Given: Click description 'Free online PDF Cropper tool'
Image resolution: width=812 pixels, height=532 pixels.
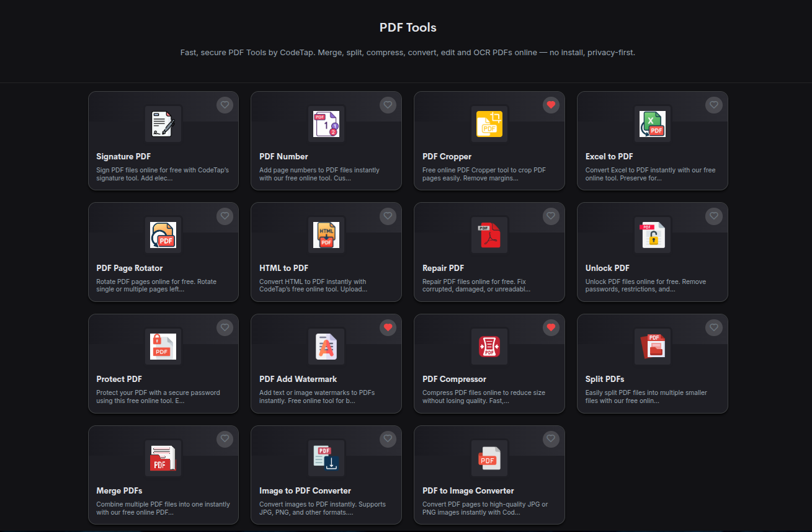Looking at the screenshot, I should [484, 174].
